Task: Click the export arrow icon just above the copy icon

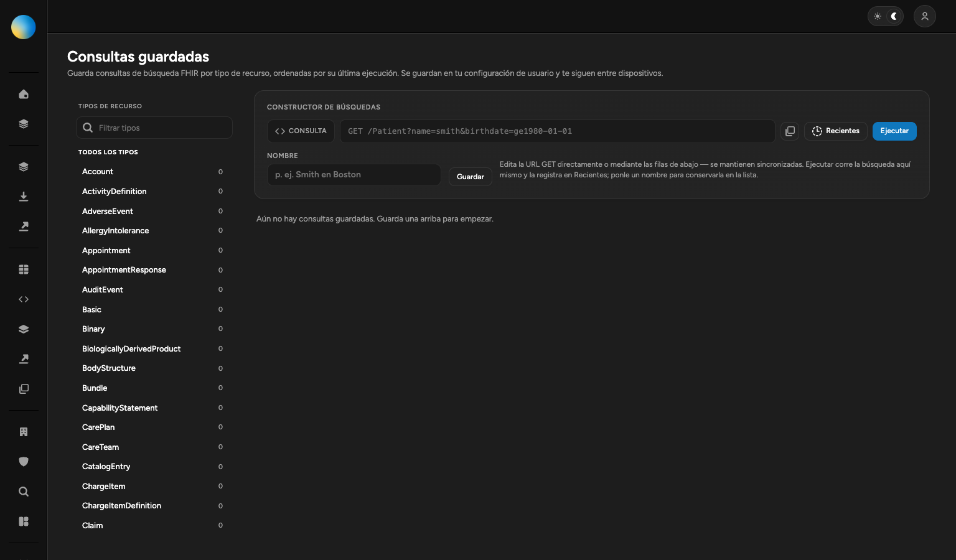Action: [24, 359]
